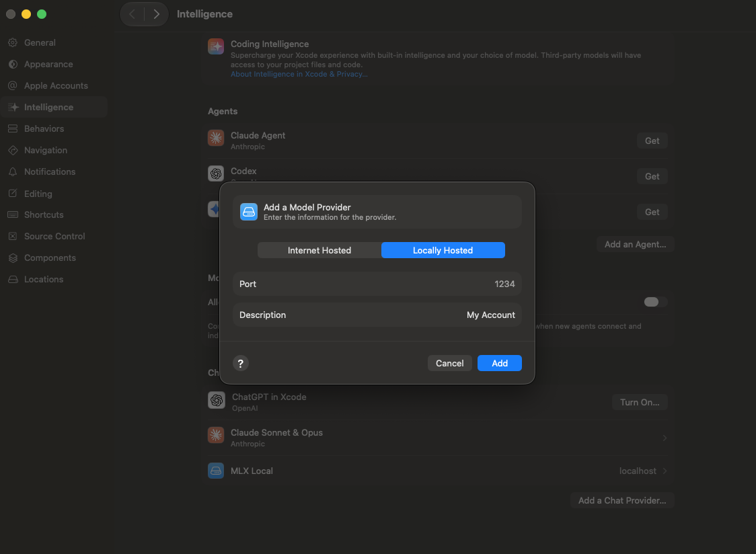This screenshot has width=756, height=554.
Task: Click the Claude Sonnet & Opus row label
Action: coord(276,432)
